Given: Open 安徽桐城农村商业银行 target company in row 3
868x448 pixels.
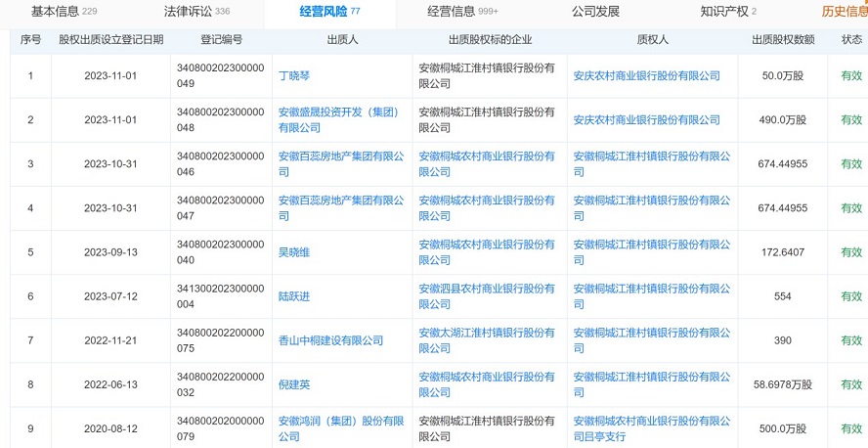Looking at the screenshot, I should click(487, 164).
